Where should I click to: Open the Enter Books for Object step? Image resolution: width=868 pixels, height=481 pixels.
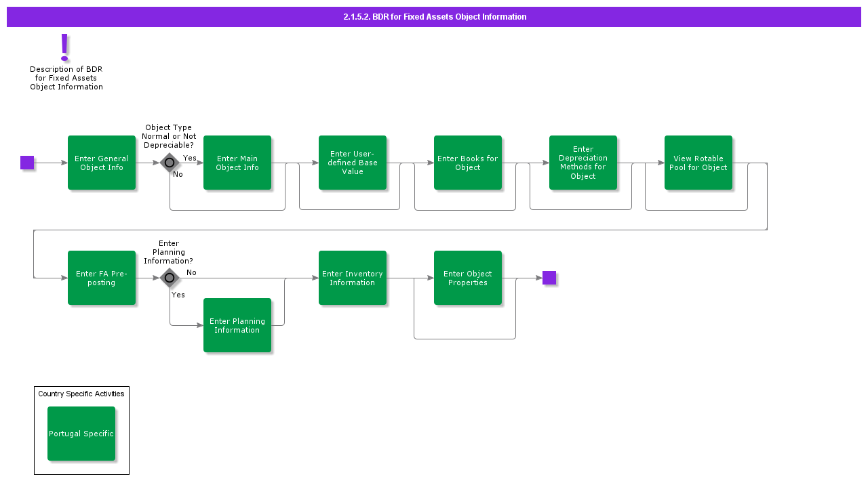point(468,163)
